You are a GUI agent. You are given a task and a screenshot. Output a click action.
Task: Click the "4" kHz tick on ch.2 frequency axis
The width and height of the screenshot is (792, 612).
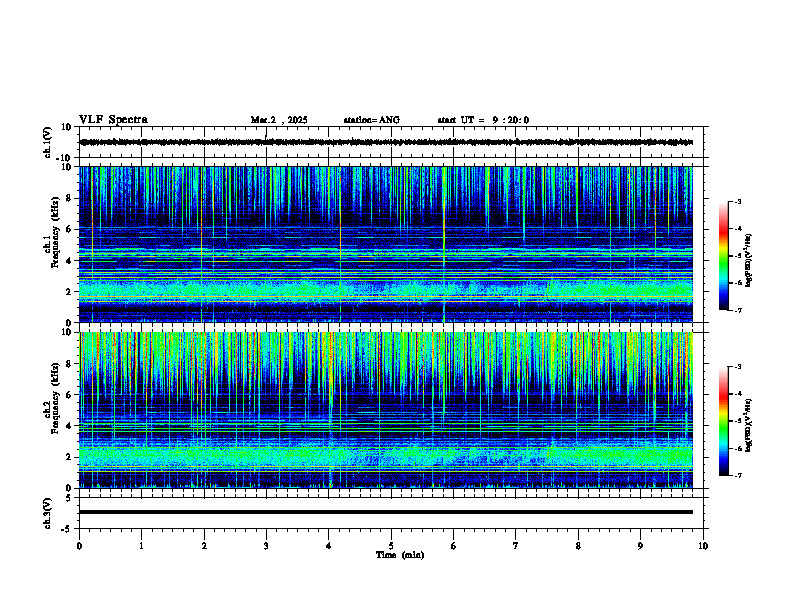pyautogui.click(x=70, y=426)
